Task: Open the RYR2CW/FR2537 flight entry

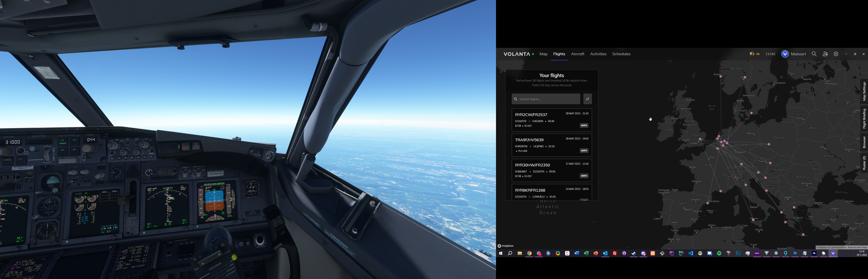Action: (551, 120)
